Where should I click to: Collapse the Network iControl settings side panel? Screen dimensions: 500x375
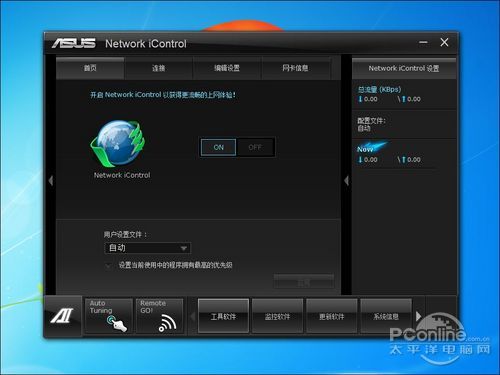tap(346, 180)
